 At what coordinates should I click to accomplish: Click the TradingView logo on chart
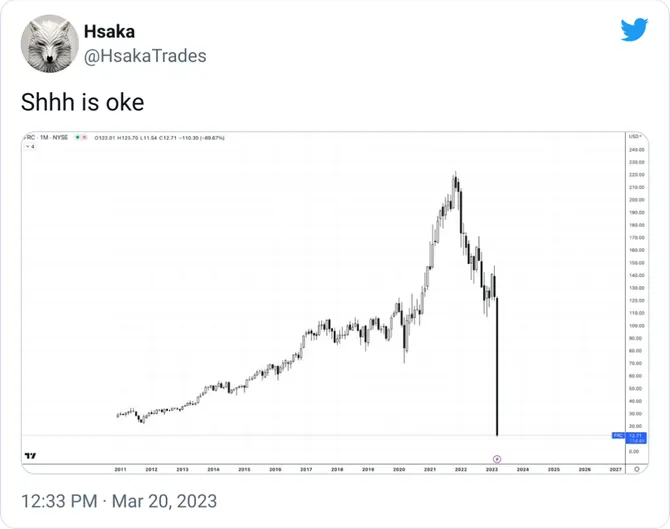click(x=31, y=455)
